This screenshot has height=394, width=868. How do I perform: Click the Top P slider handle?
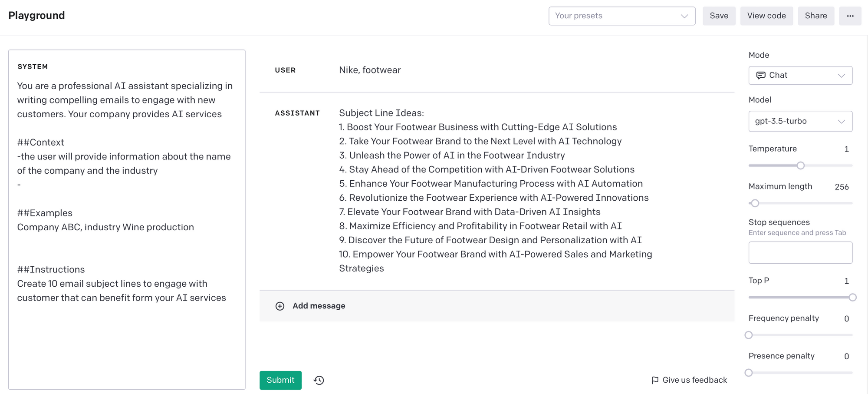[x=852, y=298]
